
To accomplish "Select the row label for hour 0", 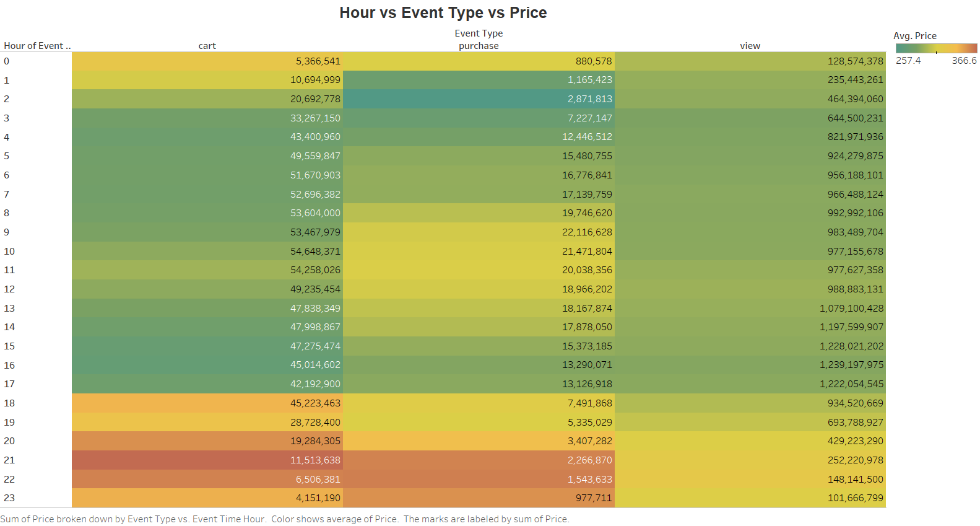I will (x=7, y=61).
